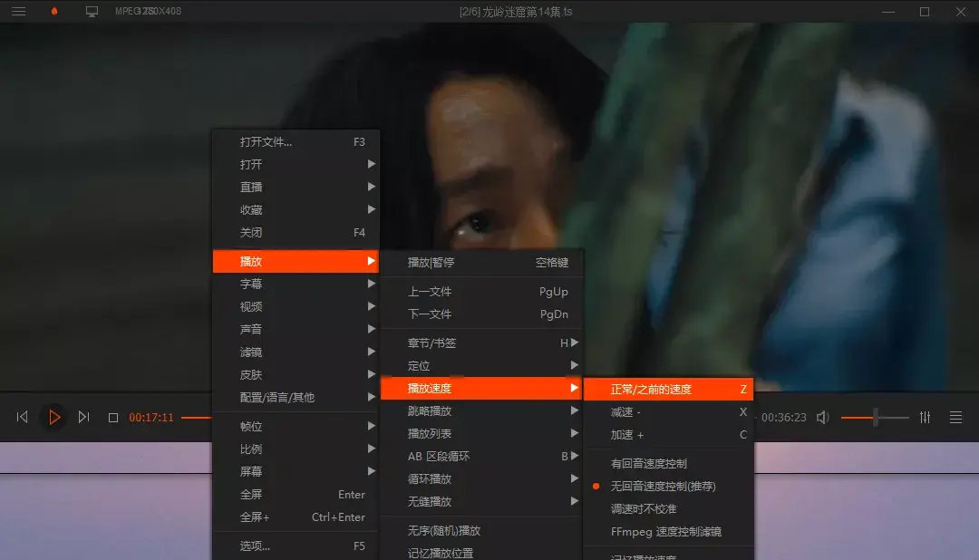
Task: Click the orange PotPlayer logo icon
Action: pyautogui.click(x=56, y=12)
